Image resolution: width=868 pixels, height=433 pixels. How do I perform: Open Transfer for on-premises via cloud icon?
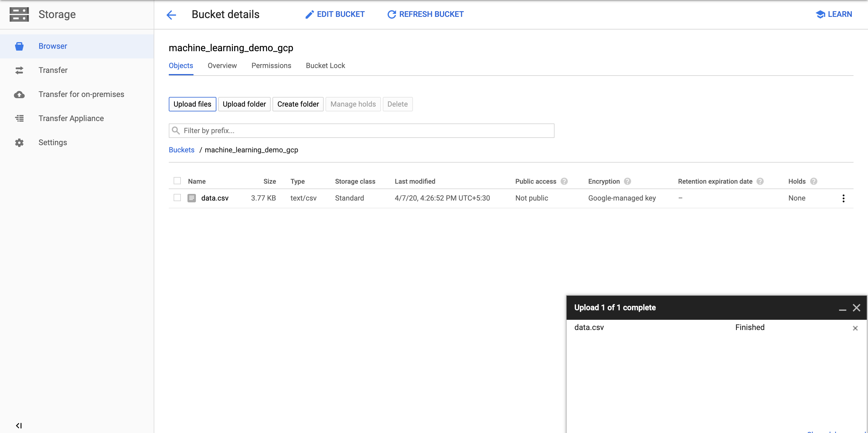(19, 95)
